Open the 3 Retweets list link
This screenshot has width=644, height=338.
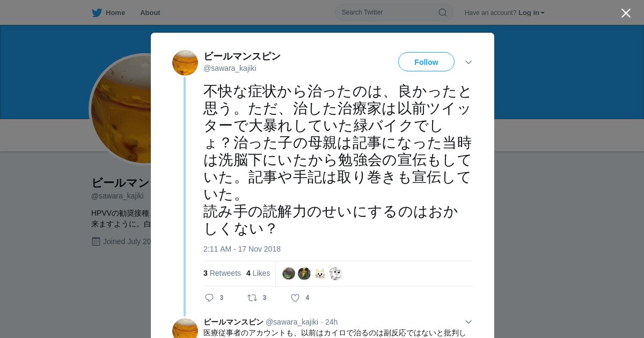pos(222,273)
